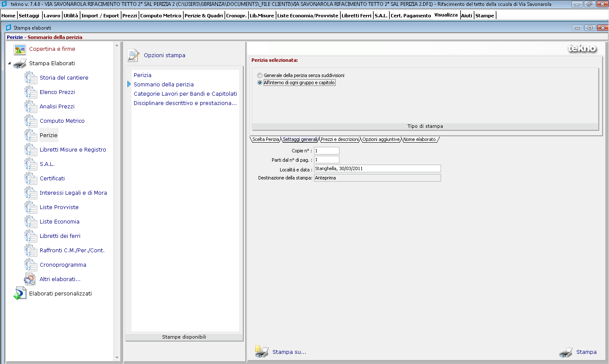
Task: Click the S.A.L. gear icon in sidebar
Action: coord(30,164)
